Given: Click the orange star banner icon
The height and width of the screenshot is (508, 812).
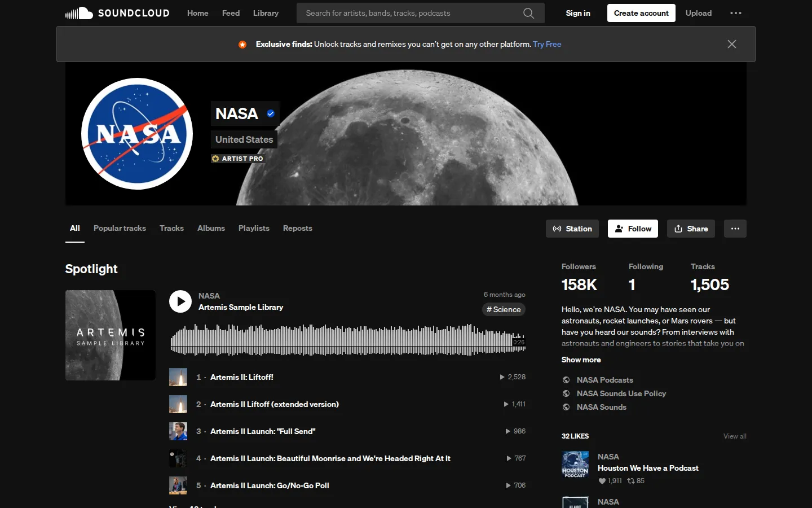Looking at the screenshot, I should [x=242, y=44].
